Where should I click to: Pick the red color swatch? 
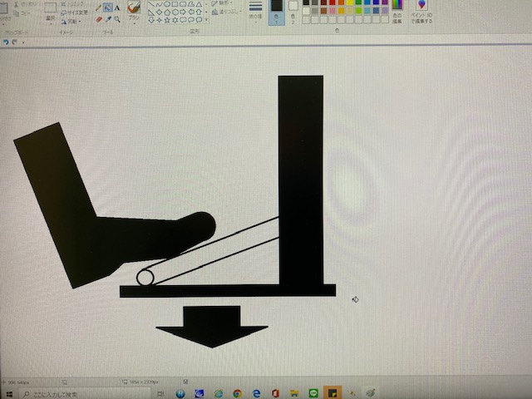pos(332,2)
